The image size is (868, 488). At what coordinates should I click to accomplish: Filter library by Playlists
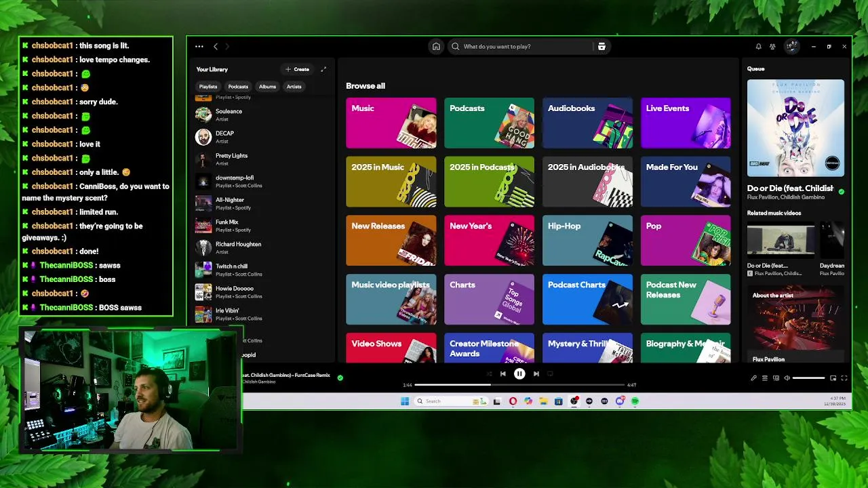208,87
